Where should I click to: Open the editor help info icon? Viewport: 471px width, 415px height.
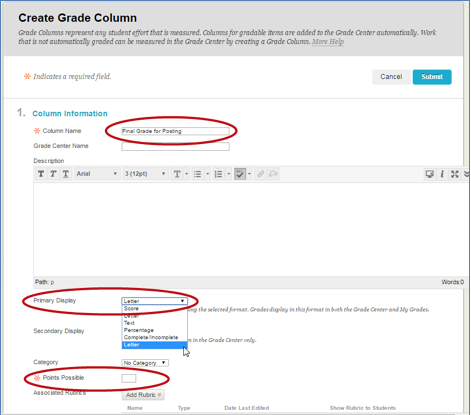442,174
